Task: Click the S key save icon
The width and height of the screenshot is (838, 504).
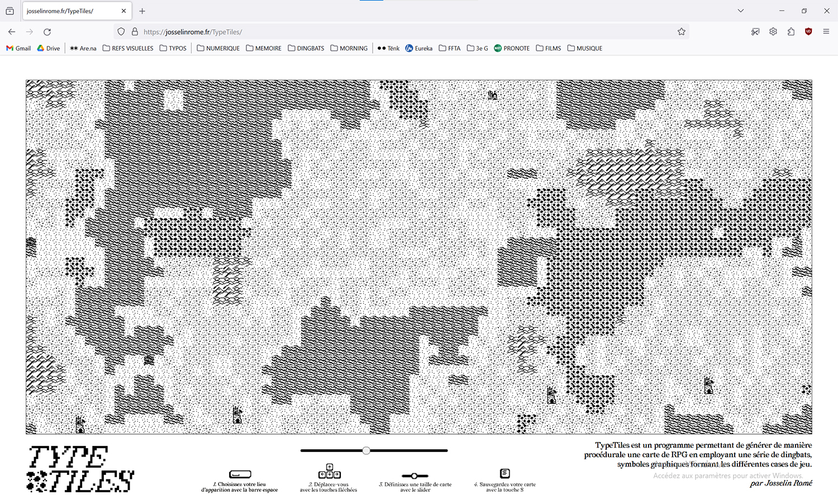Action: coord(504,473)
